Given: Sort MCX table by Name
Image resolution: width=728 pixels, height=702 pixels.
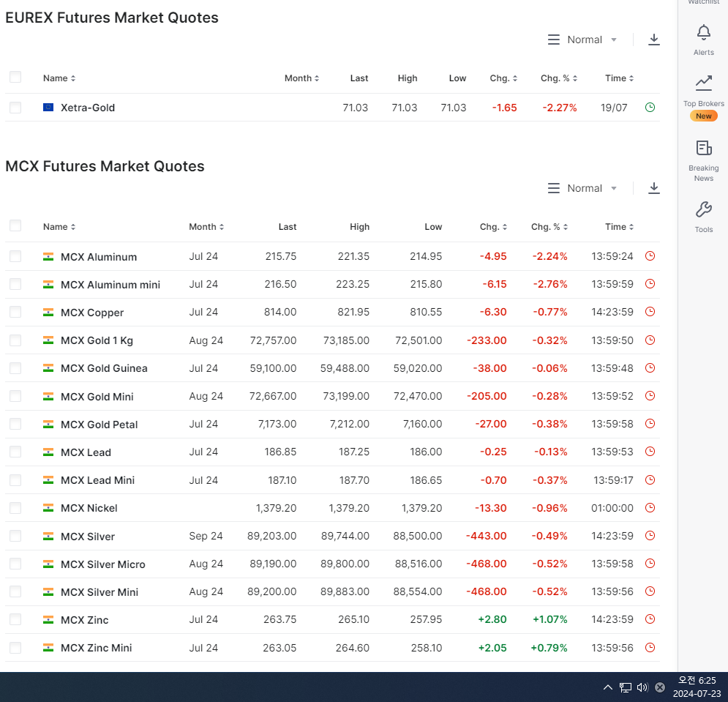Looking at the screenshot, I should (x=59, y=227).
